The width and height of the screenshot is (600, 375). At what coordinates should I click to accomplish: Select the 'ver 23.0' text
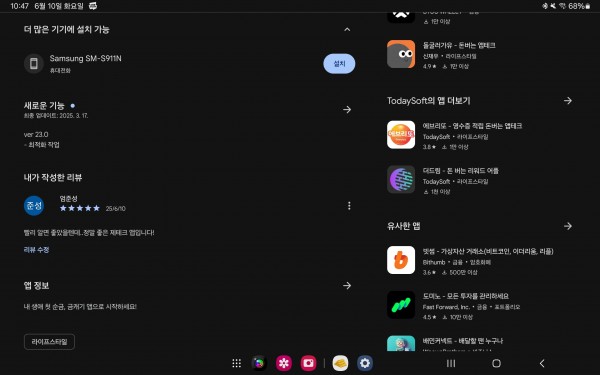point(36,134)
